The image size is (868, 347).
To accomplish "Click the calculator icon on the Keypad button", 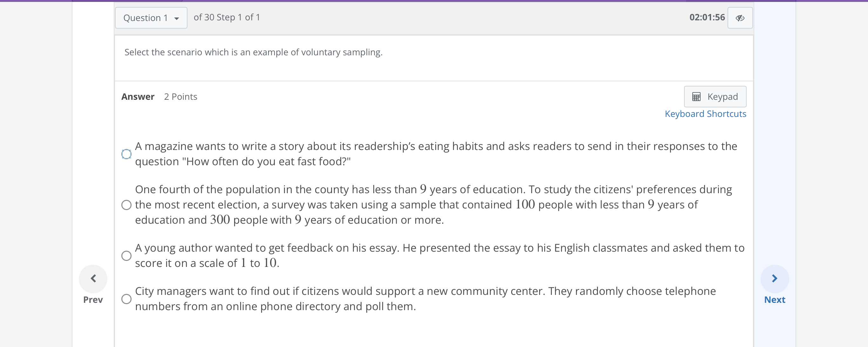I will click(696, 97).
